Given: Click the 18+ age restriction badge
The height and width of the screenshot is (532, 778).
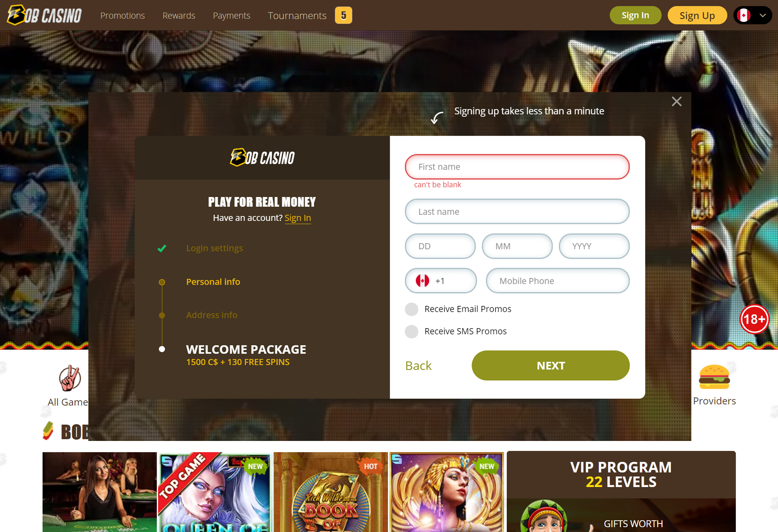Looking at the screenshot, I should (754, 319).
